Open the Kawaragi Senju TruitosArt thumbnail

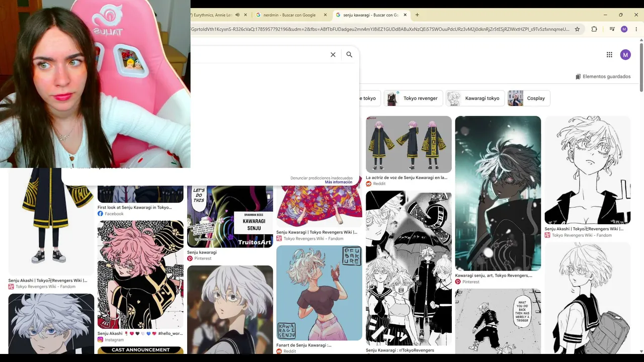tap(230, 216)
